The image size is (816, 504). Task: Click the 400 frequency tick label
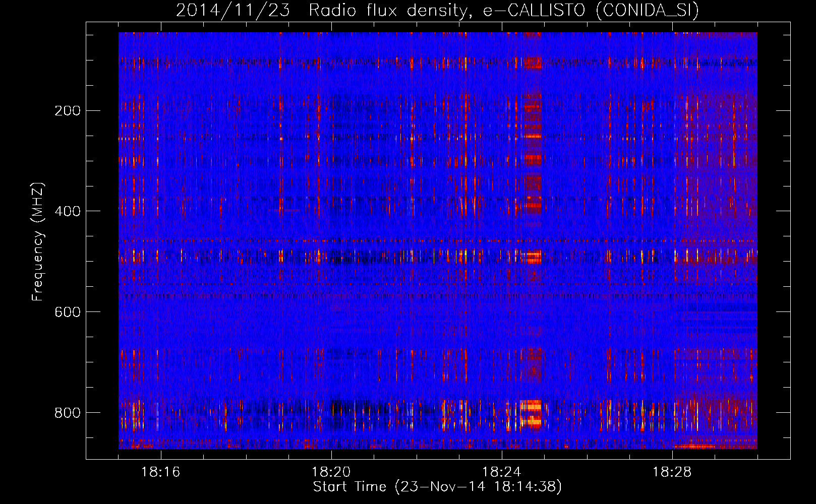pos(68,211)
